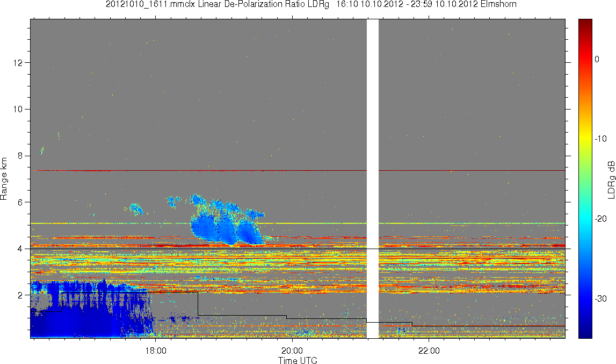Click the '-30' colorbar tick label
616x364 pixels.
pyautogui.click(x=600, y=299)
